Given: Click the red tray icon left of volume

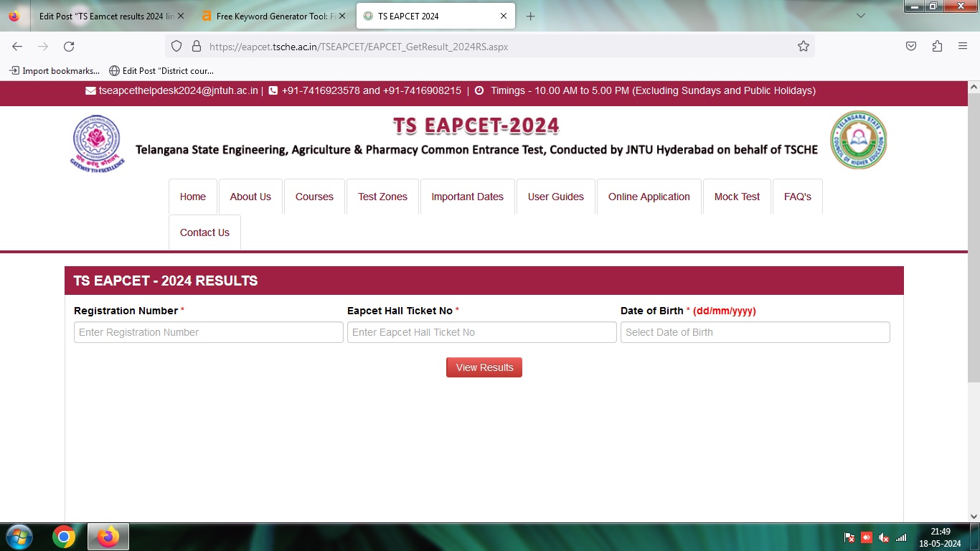Looking at the screenshot, I should tap(867, 537).
